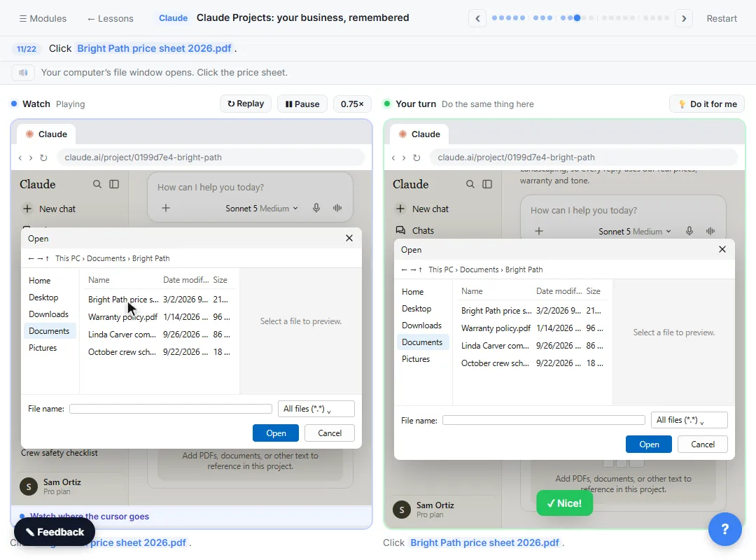
Task: Open the Feedback button
Action: [55, 531]
